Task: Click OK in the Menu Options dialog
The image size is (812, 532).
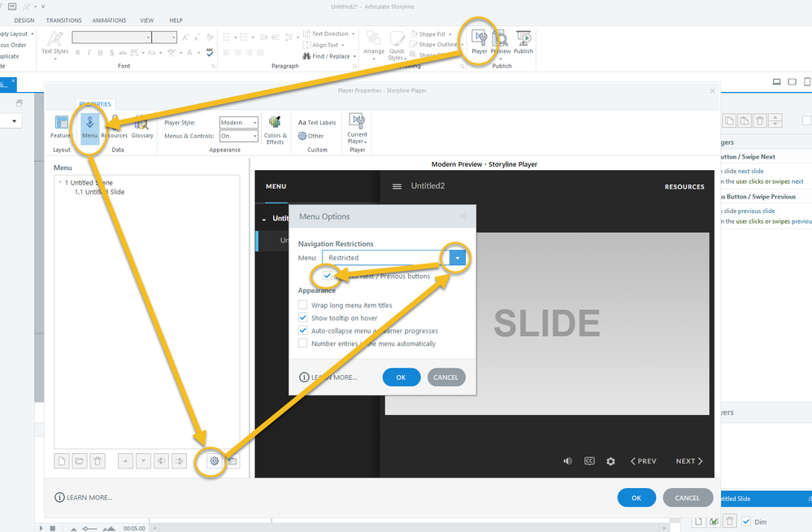Action: (x=402, y=377)
